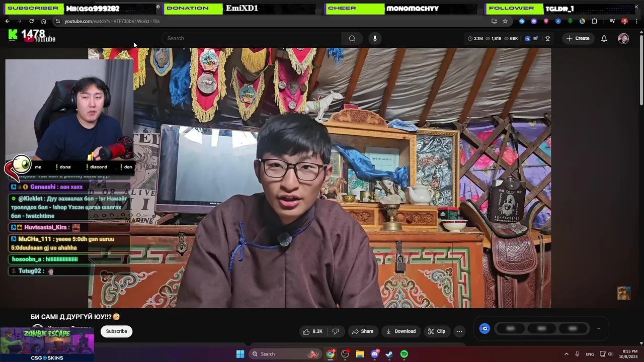Bookmark this page with the star icon
Viewport: 644px width, 362px height.
point(505,21)
